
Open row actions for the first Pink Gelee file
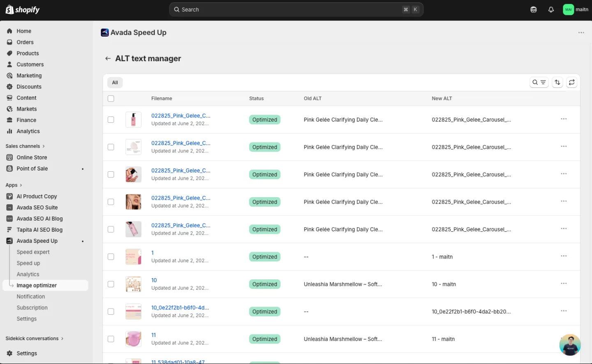[564, 119]
